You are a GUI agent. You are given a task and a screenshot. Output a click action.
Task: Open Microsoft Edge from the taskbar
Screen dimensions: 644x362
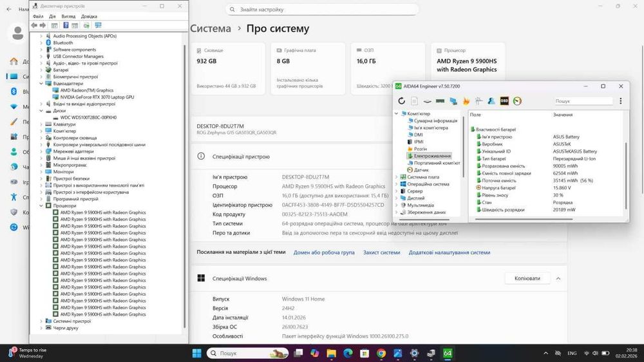click(x=348, y=353)
